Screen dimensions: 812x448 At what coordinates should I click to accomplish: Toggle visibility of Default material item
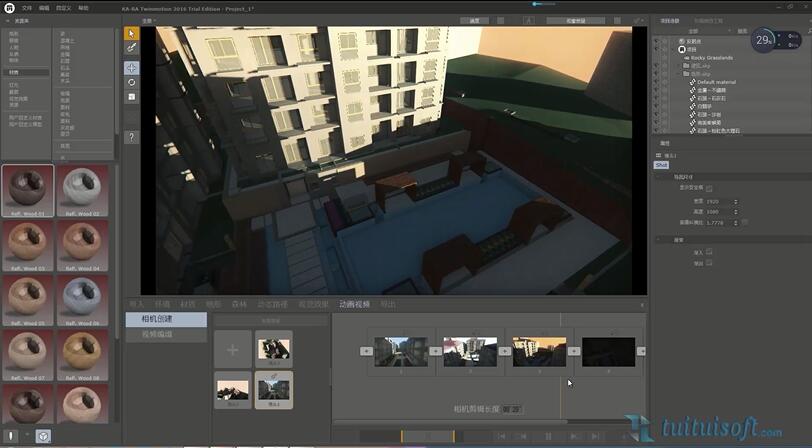659,81
